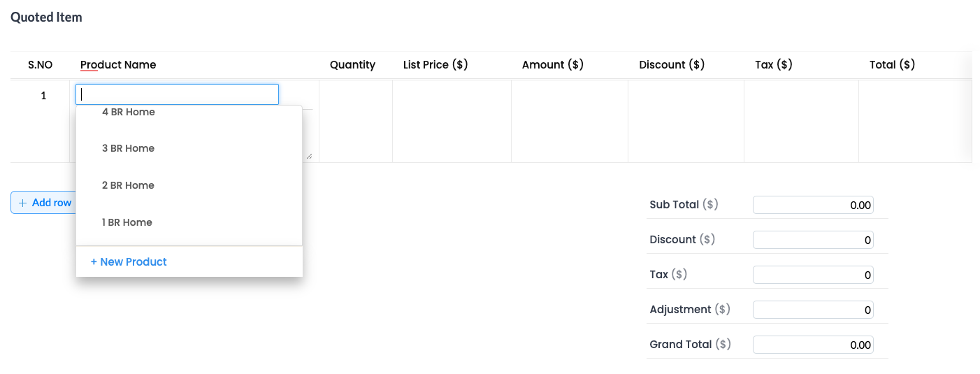Focus the Product Name search field
The width and height of the screenshot is (980, 374).
click(x=178, y=94)
